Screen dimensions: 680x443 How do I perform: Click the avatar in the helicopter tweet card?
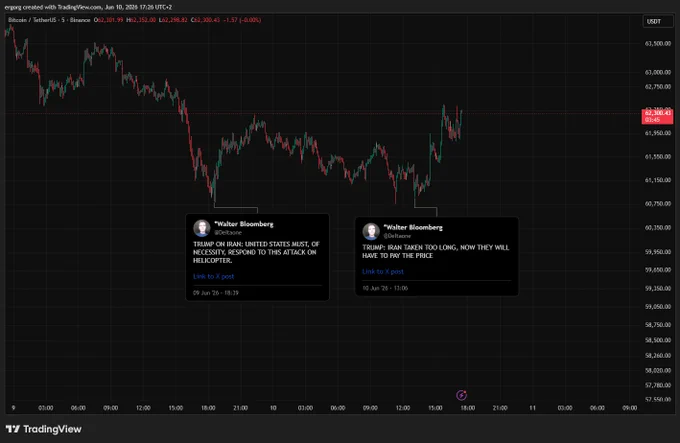pyautogui.click(x=202, y=228)
